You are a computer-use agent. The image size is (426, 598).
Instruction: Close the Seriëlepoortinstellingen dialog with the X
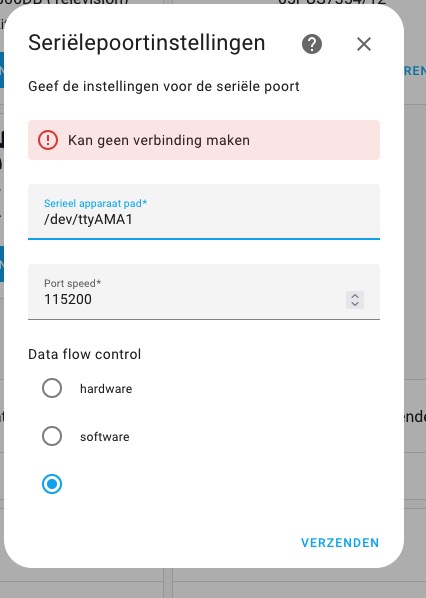point(364,44)
